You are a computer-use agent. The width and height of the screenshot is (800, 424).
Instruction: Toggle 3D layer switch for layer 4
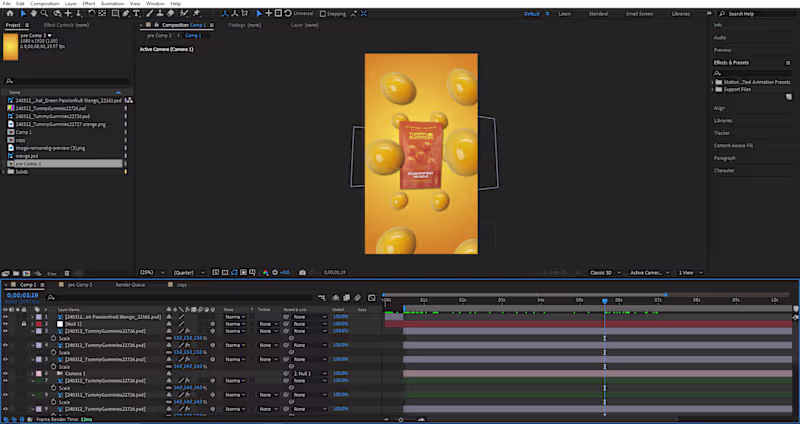pyautogui.click(x=213, y=345)
